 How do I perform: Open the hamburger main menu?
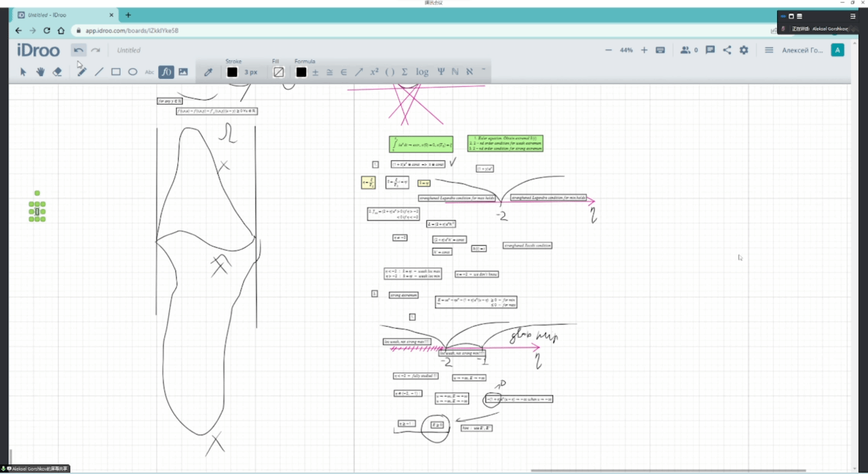(769, 50)
